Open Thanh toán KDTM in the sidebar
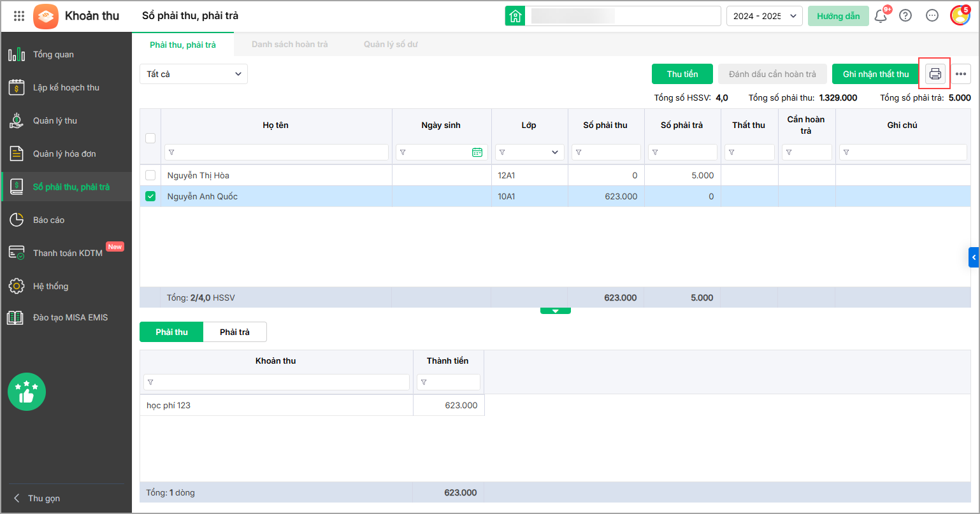This screenshot has width=980, height=514. tap(66, 253)
